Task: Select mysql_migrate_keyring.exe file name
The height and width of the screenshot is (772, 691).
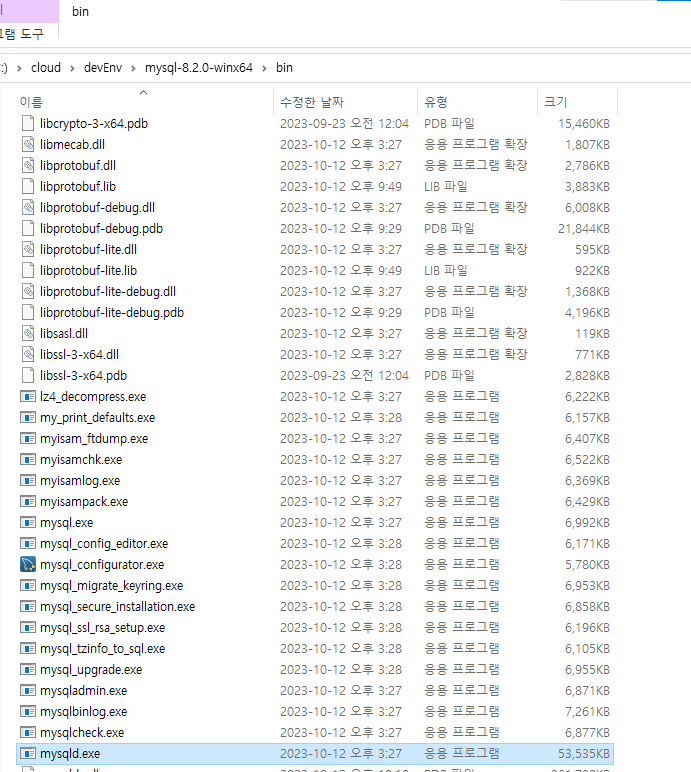Action: [x=111, y=585]
